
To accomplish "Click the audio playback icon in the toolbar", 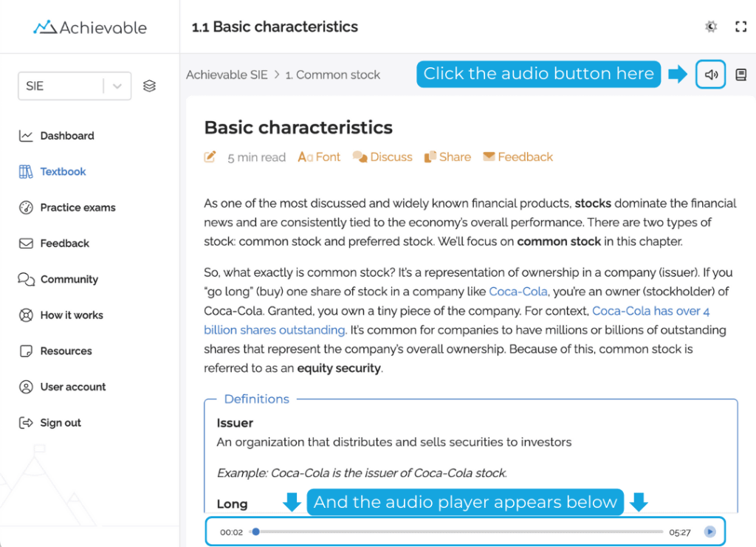I will coord(709,74).
